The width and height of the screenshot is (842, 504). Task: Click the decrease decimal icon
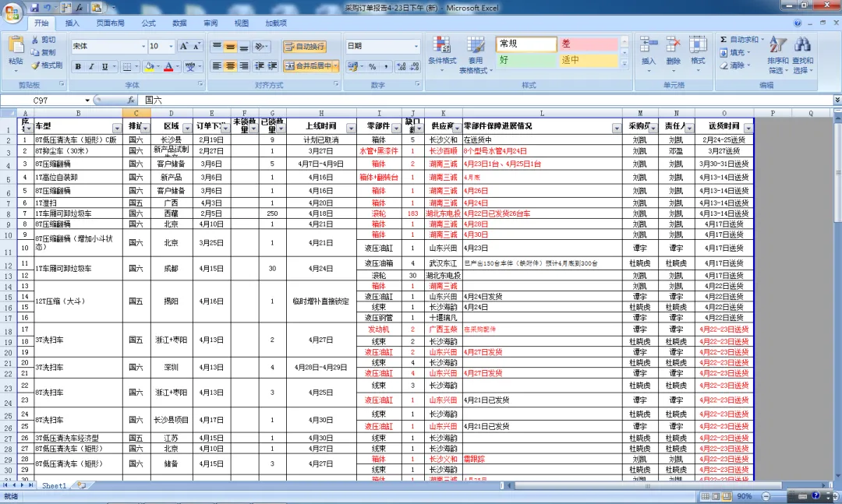tap(415, 66)
